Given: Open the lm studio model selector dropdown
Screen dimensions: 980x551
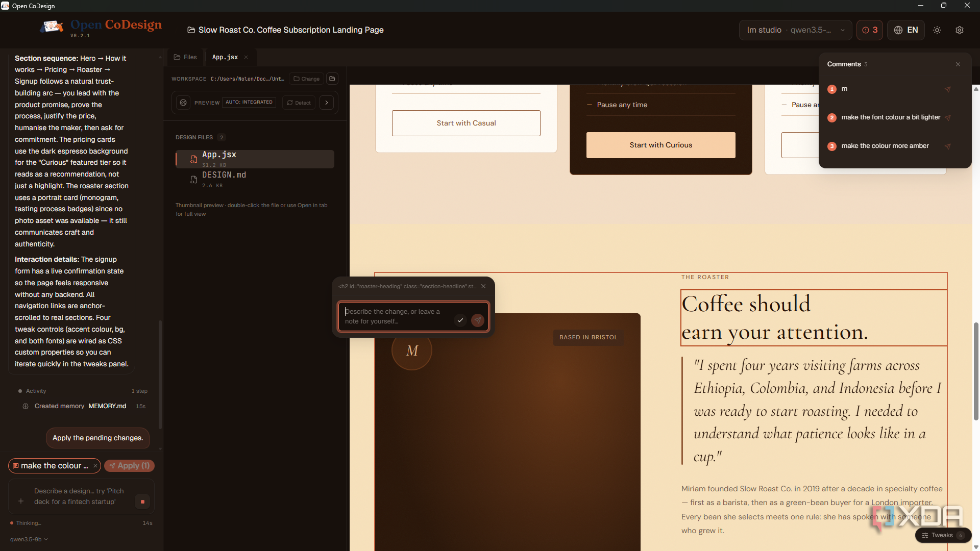Looking at the screenshot, I should point(795,30).
